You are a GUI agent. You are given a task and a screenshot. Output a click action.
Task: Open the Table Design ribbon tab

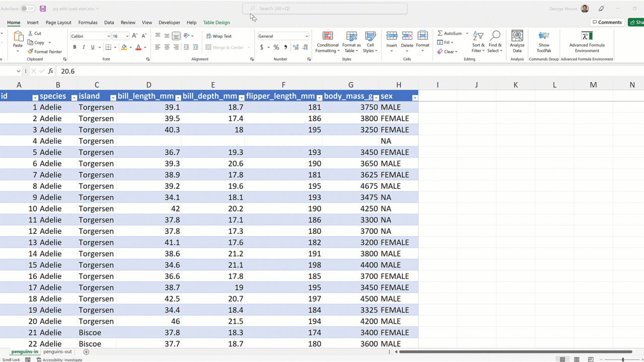pos(216,23)
